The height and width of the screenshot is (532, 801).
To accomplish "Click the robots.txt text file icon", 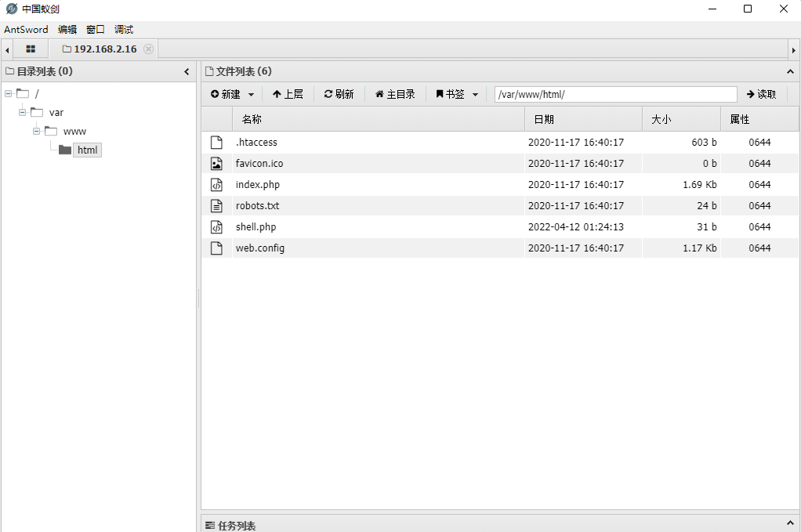I will click(216, 206).
